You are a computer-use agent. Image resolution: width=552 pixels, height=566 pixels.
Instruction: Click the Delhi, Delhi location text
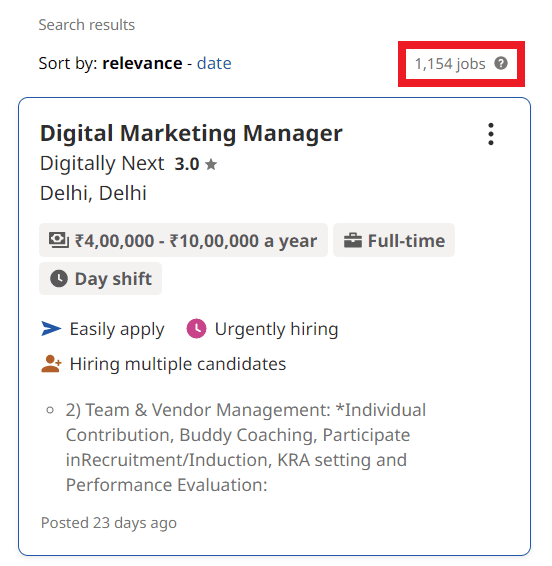[x=93, y=193]
